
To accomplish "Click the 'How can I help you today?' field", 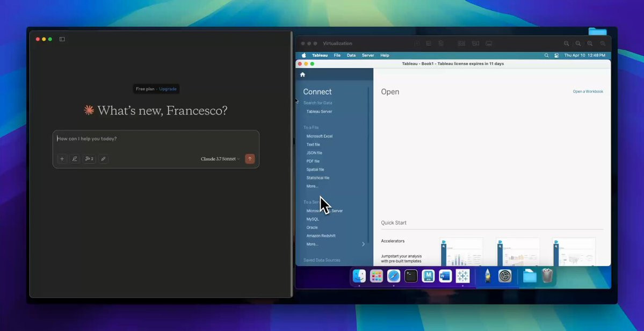I will 156,139.
